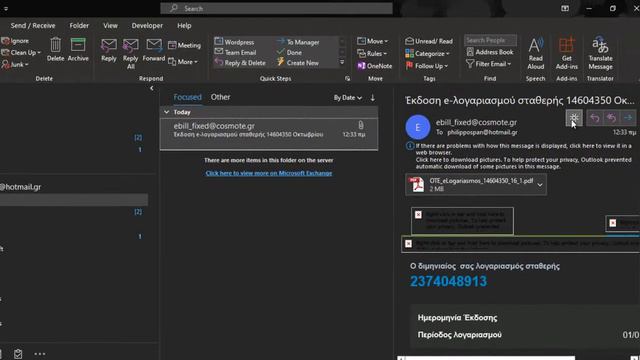This screenshot has width=640, height=360.
Task: Open Get Add-ins
Action: coord(567,53)
